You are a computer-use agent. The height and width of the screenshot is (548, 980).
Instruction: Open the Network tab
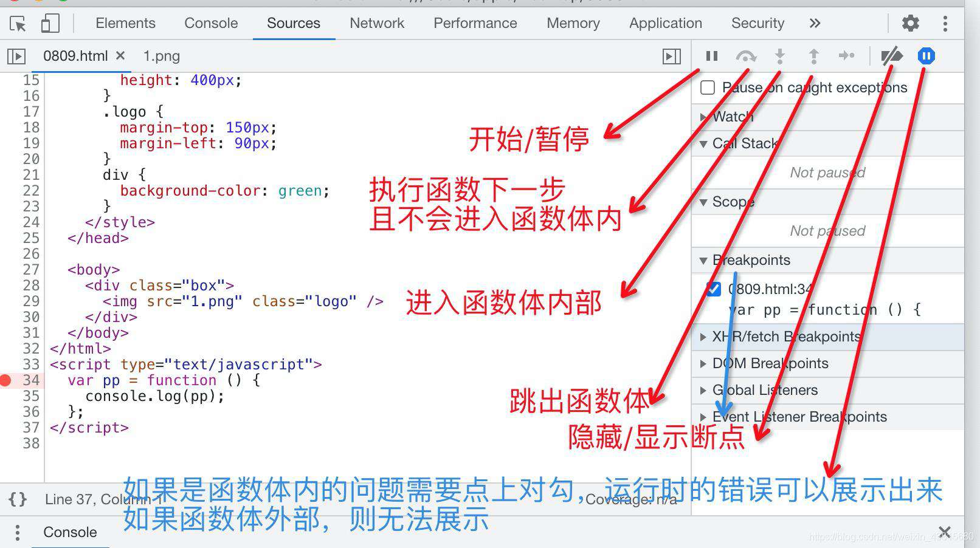click(377, 23)
